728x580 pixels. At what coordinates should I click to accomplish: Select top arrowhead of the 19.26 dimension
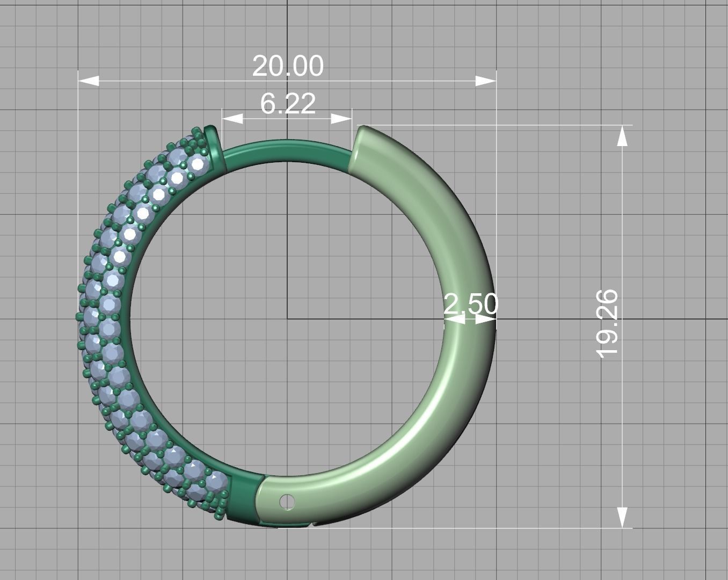point(622,135)
